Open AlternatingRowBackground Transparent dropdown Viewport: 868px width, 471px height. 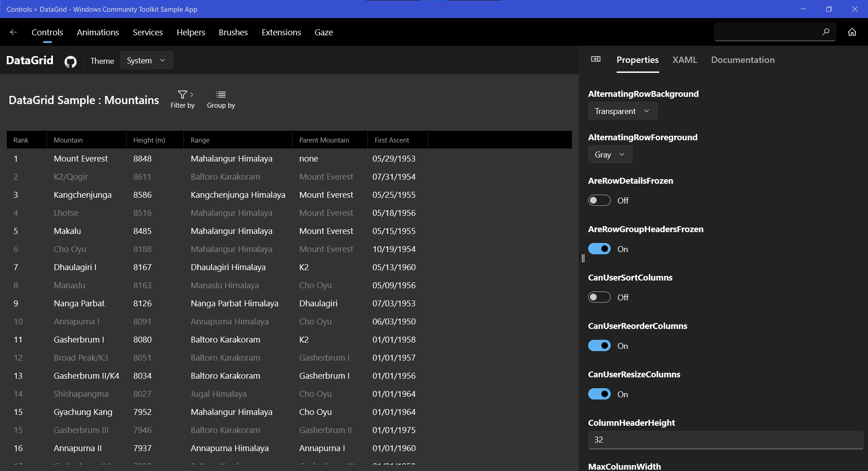623,111
